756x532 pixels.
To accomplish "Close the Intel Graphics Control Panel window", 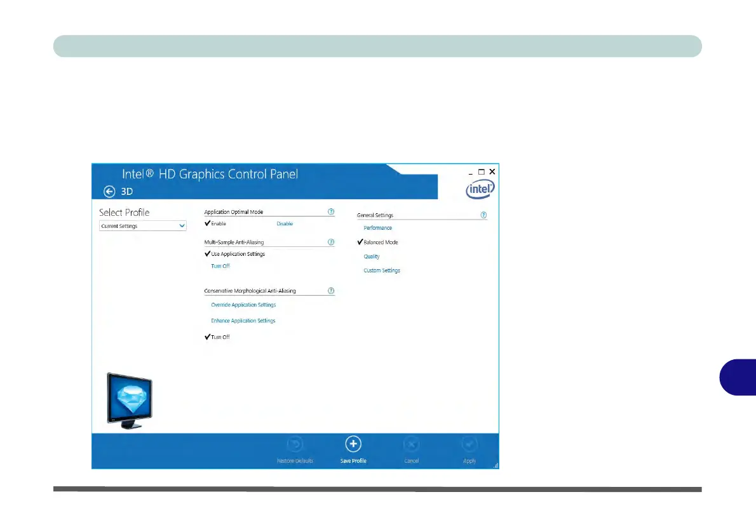I will point(492,171).
